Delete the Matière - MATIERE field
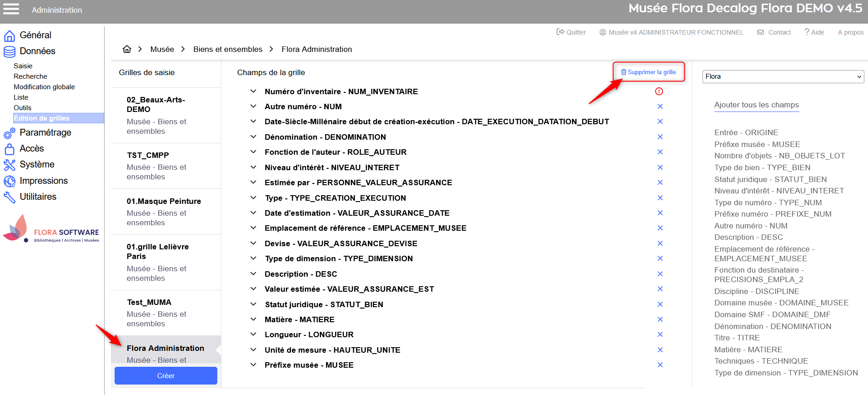 pyautogui.click(x=660, y=319)
